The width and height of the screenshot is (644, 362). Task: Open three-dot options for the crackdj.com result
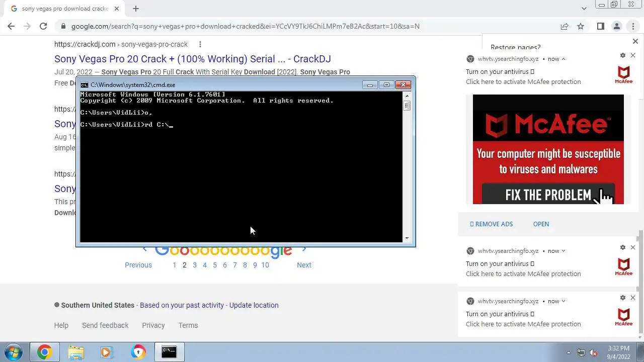200,44
